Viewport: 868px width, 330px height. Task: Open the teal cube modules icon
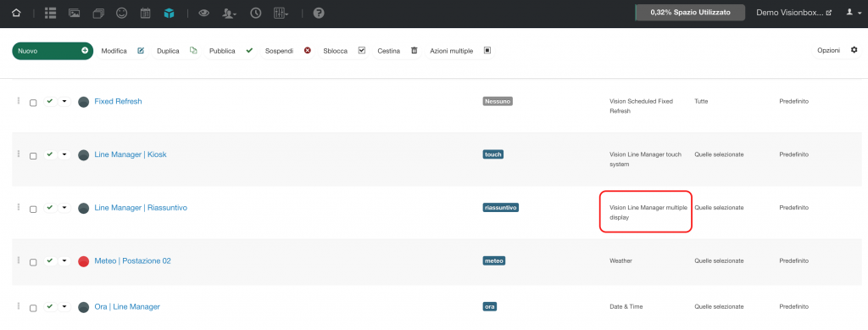click(x=169, y=14)
